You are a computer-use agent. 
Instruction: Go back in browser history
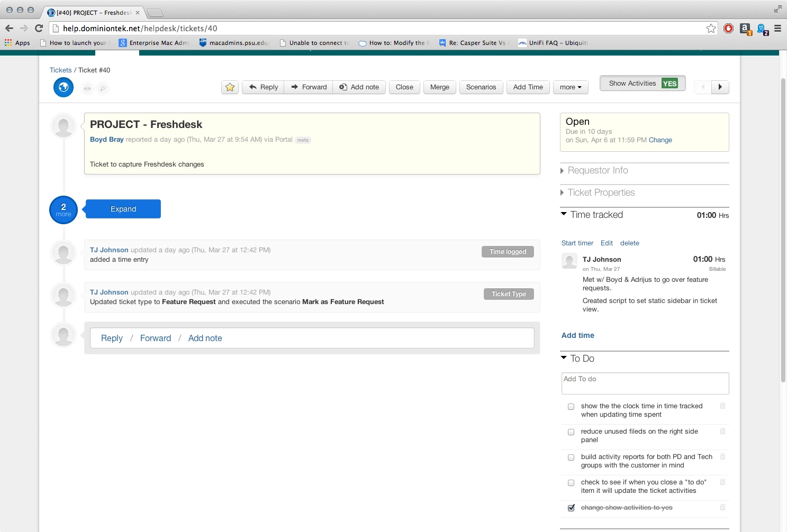pyautogui.click(x=9, y=29)
